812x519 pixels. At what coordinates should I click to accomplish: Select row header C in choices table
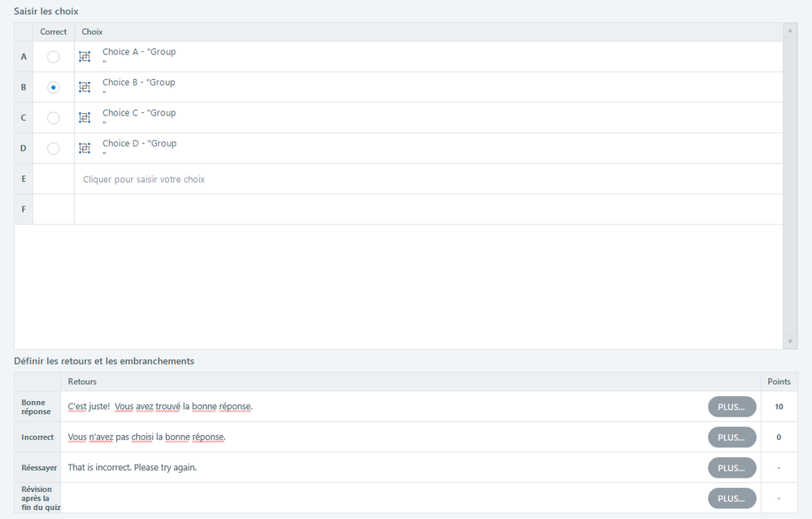(x=24, y=118)
